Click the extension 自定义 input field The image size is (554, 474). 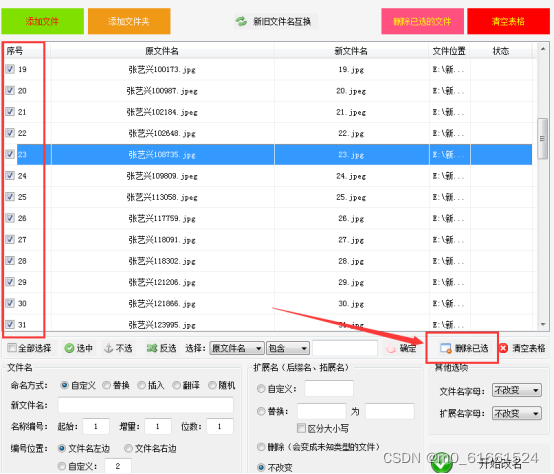coord(329,389)
